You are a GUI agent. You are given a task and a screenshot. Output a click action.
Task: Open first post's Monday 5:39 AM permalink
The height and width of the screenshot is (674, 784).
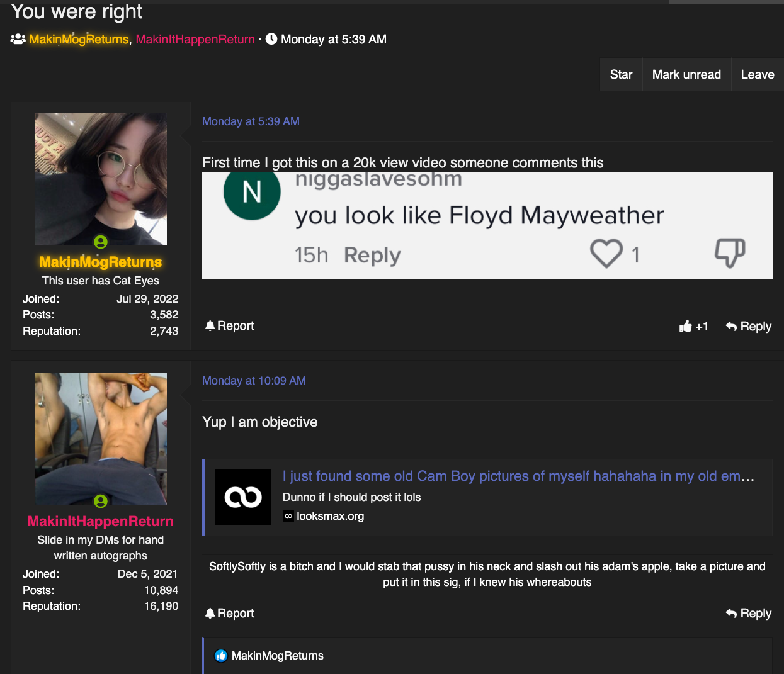click(x=251, y=121)
